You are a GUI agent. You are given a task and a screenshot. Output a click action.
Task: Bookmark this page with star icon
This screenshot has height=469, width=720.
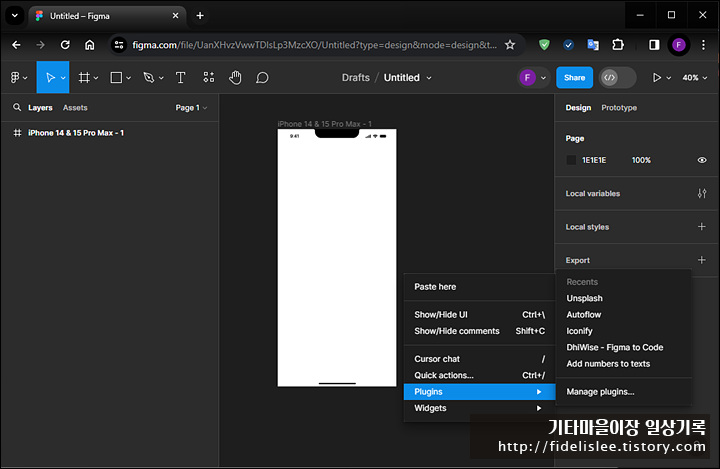(x=510, y=45)
